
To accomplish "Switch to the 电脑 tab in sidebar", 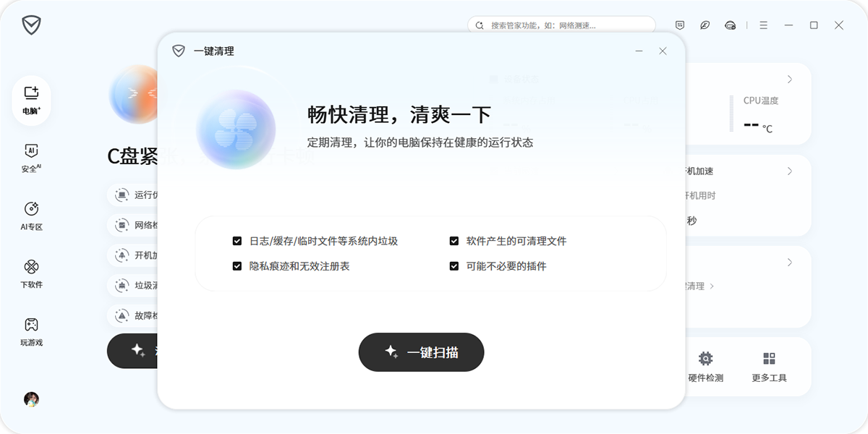I will [30, 98].
